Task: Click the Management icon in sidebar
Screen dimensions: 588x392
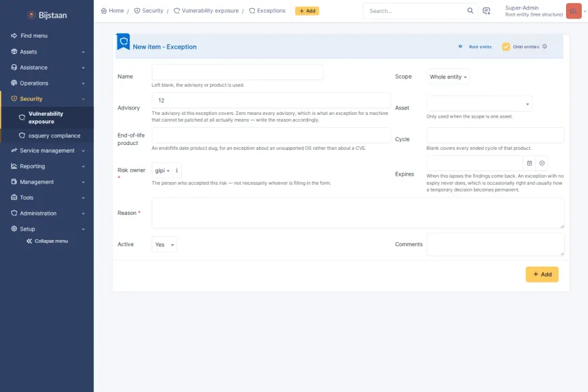Action: coord(14,181)
